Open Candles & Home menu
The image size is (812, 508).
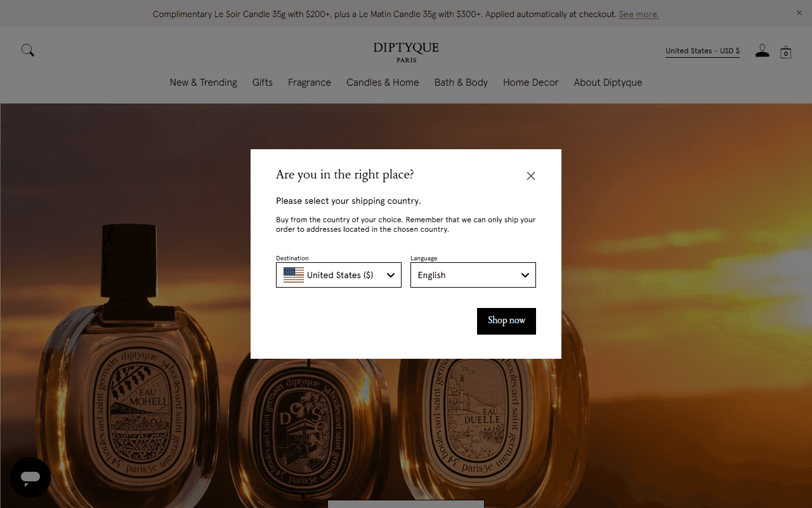[x=383, y=83]
